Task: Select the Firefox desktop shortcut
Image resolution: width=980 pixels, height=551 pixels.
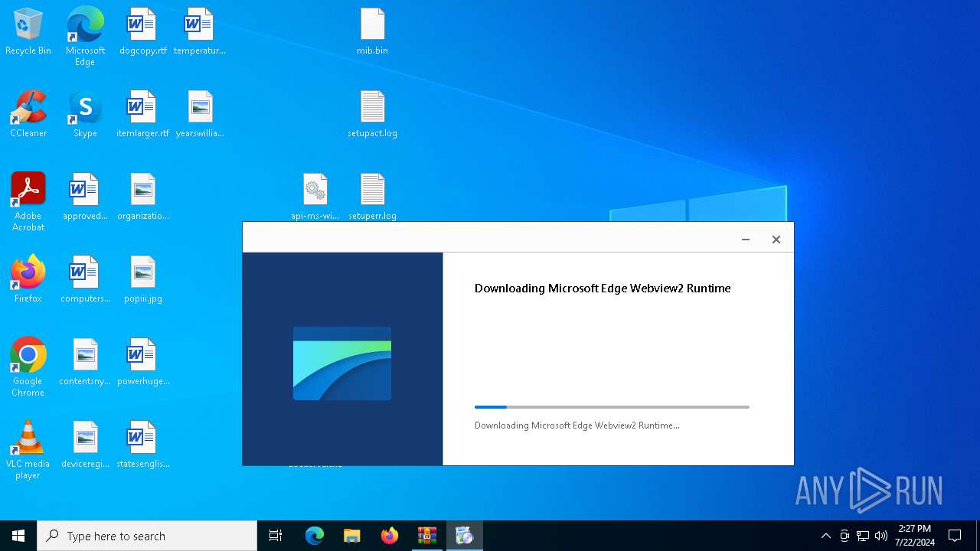Action: 28,280
